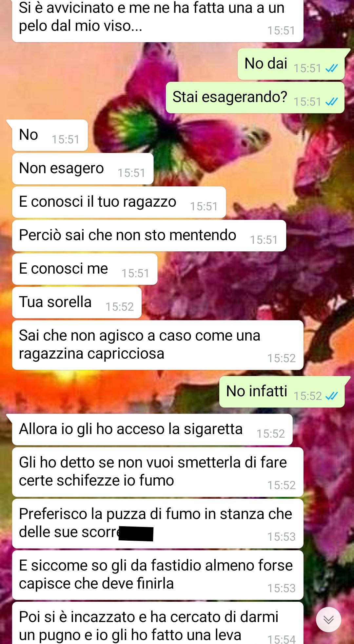This screenshot has height=644, width=354.
Task: Tap the single 'No' received message
Action: click(50, 135)
